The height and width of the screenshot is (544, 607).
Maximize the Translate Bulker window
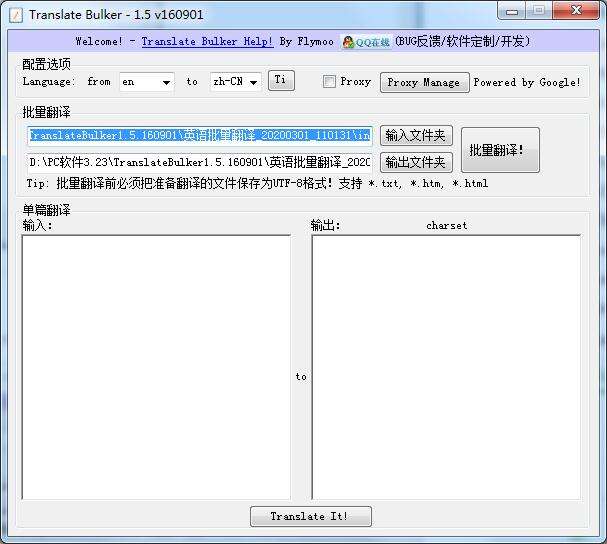pos(539,11)
